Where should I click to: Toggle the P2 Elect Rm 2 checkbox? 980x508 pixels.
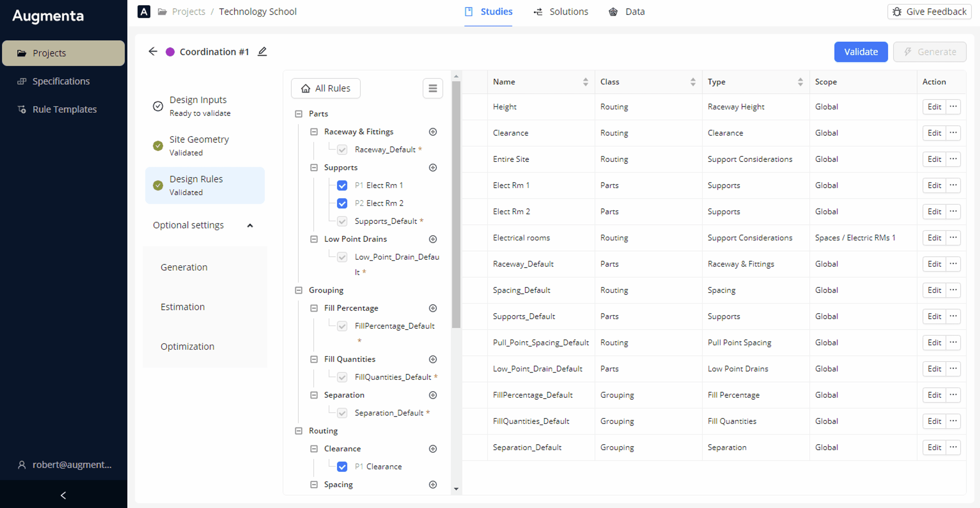point(342,203)
